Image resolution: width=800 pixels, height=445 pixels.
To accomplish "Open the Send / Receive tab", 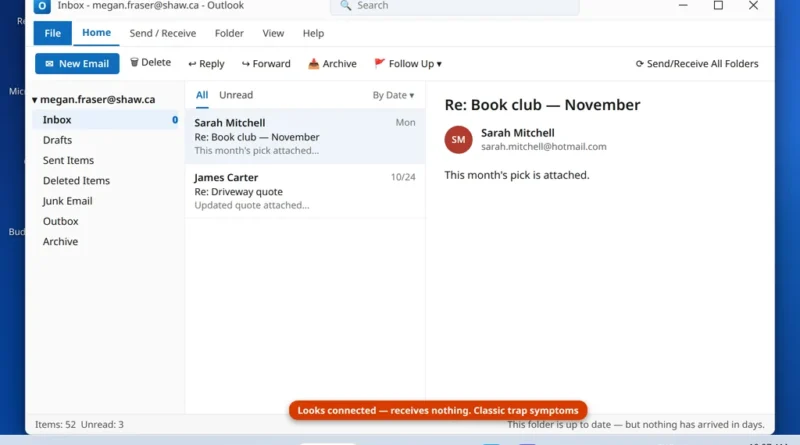I will click(163, 33).
